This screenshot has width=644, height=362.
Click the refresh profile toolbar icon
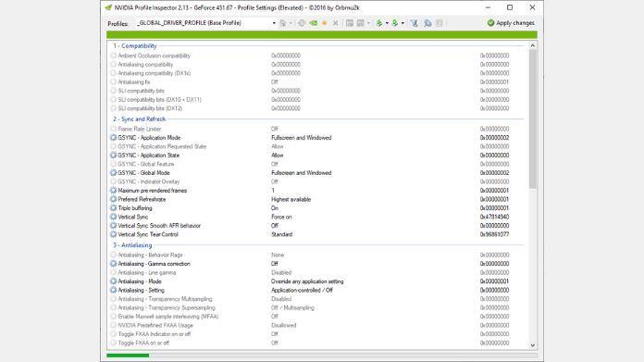pos(302,23)
